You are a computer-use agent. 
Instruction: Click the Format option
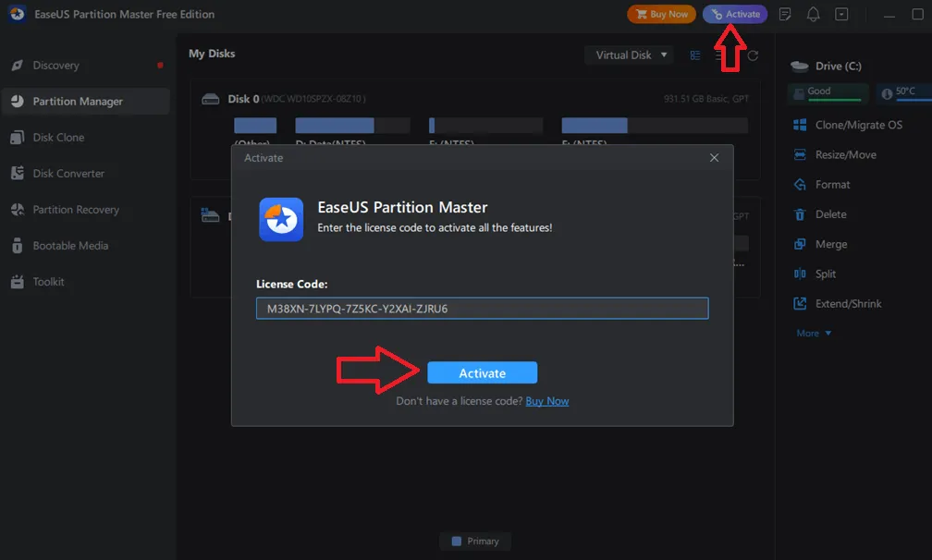[x=832, y=185]
